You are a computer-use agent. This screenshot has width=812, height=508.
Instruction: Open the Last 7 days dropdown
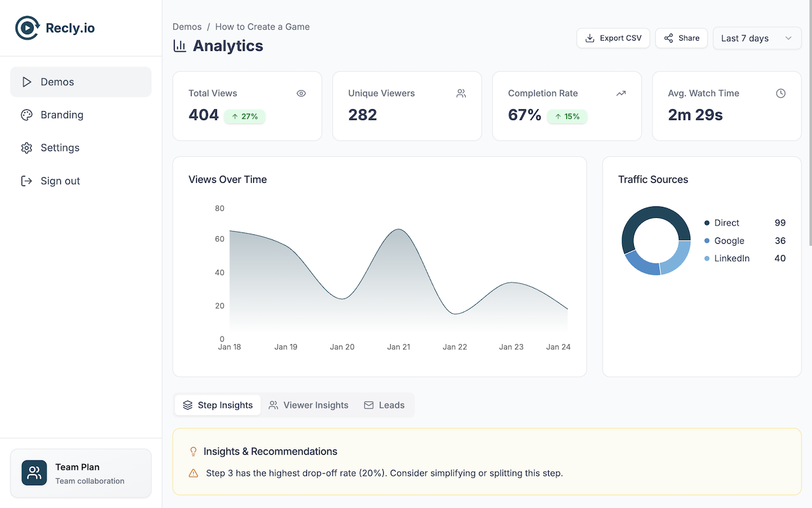(x=757, y=38)
